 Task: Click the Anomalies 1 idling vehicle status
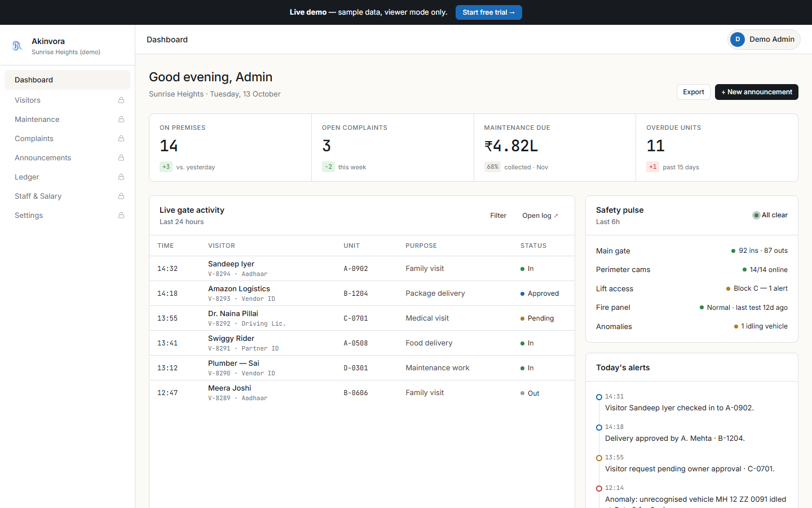pos(761,326)
